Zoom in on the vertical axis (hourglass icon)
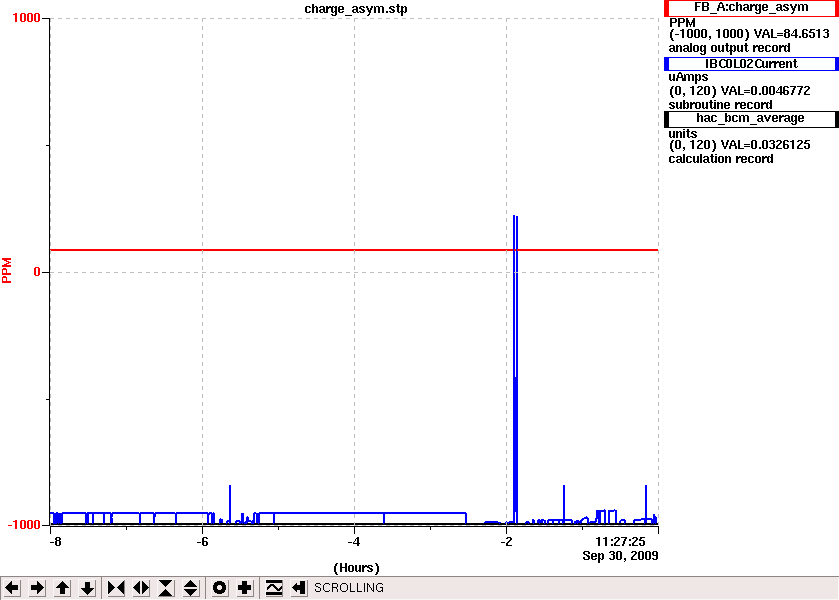This screenshot has width=839, height=600. (x=166, y=588)
